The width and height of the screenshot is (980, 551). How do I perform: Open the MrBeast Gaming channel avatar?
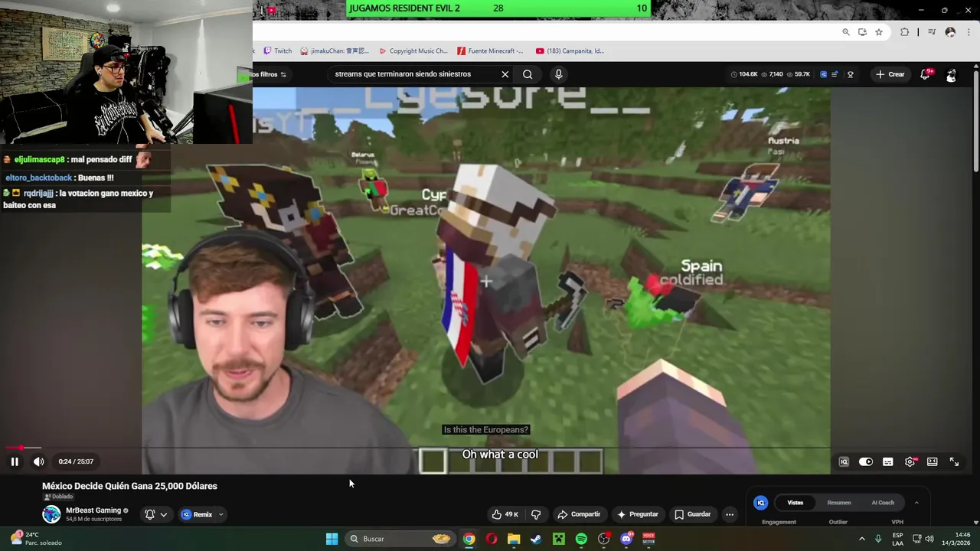coord(51,514)
